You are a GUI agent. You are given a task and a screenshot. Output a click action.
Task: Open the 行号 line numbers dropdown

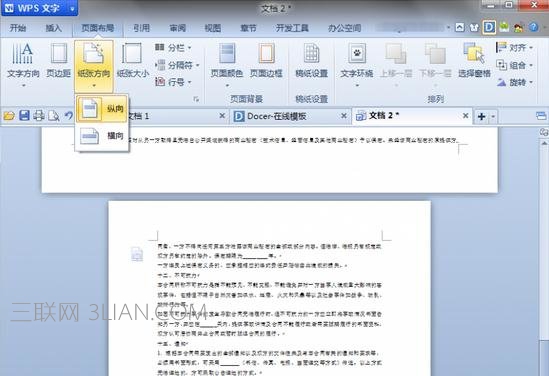173,82
